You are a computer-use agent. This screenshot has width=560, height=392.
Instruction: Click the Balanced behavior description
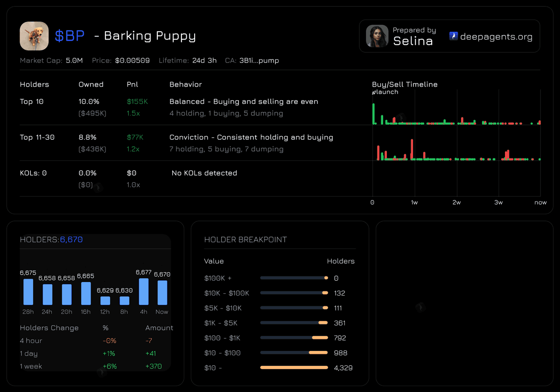244,102
